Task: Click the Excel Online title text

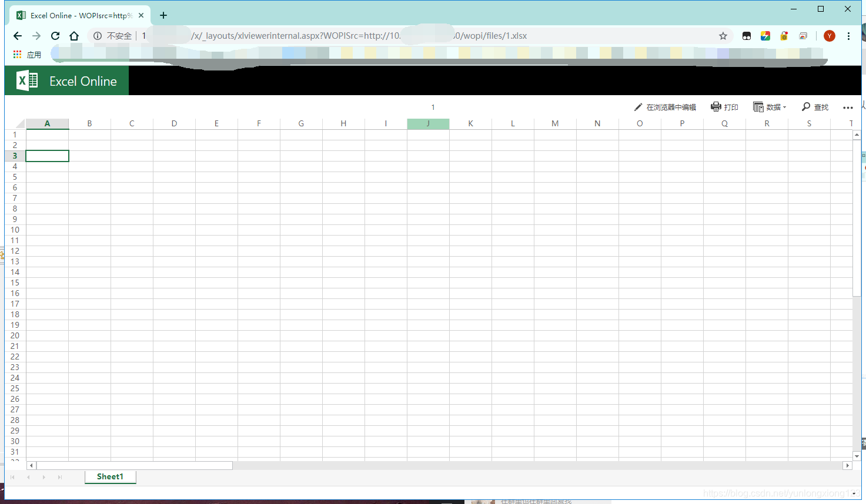Action: point(83,81)
